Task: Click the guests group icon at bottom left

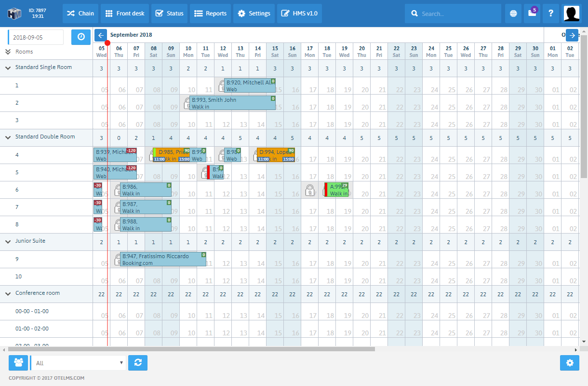Action: pyautogui.click(x=19, y=363)
